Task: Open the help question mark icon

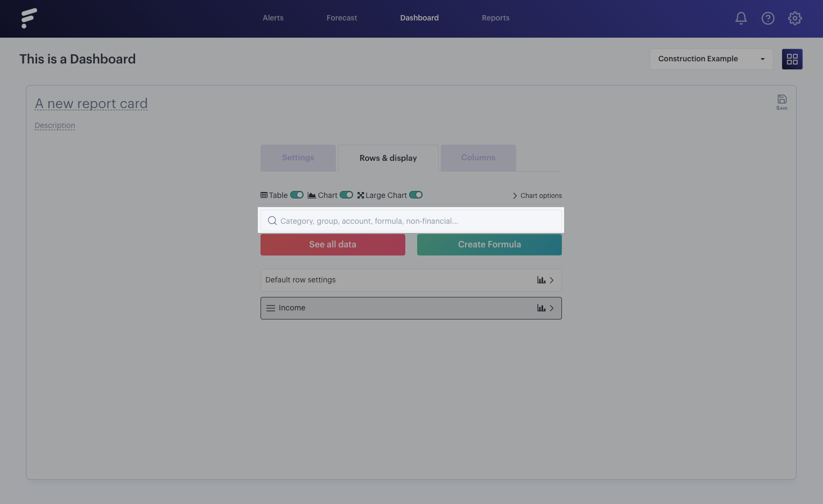Action: point(768,18)
